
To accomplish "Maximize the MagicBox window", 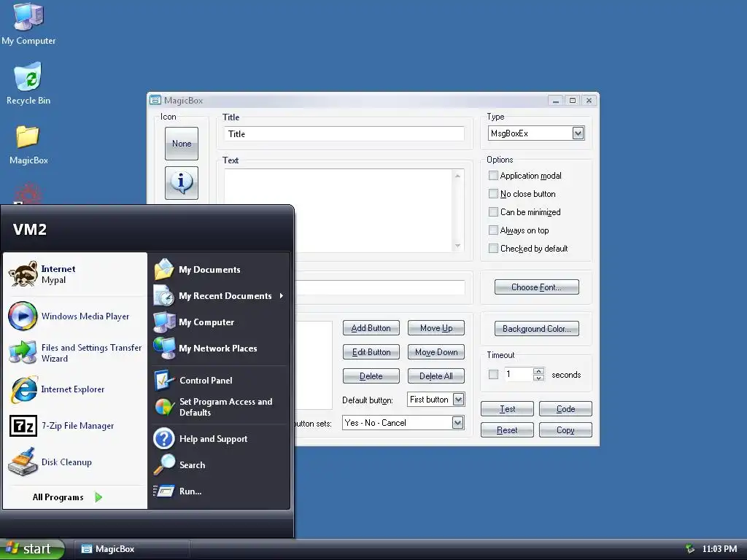I will pyautogui.click(x=573, y=100).
